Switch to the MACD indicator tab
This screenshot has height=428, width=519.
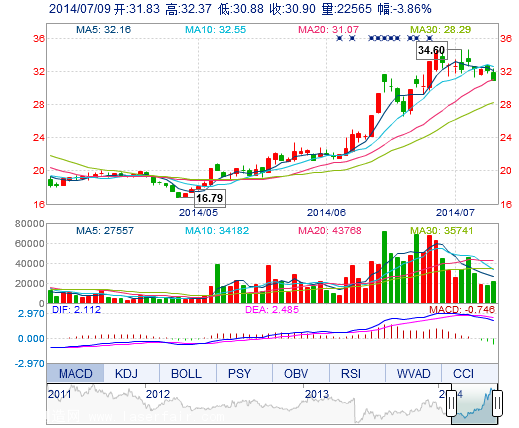75,373
